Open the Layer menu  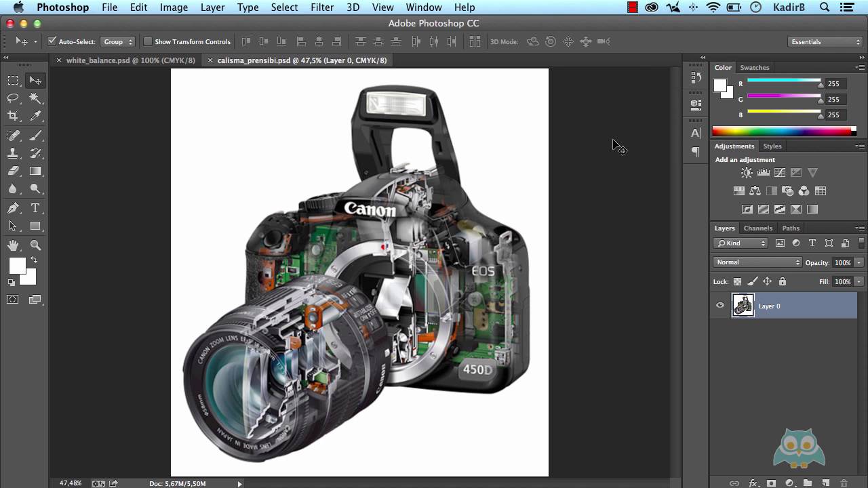pyautogui.click(x=213, y=7)
